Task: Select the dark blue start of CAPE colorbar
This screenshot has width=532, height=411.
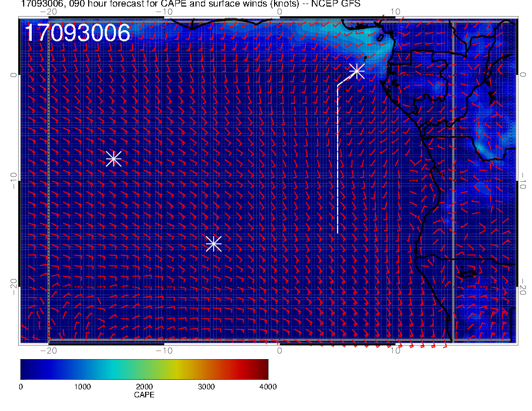Action: click(x=24, y=369)
